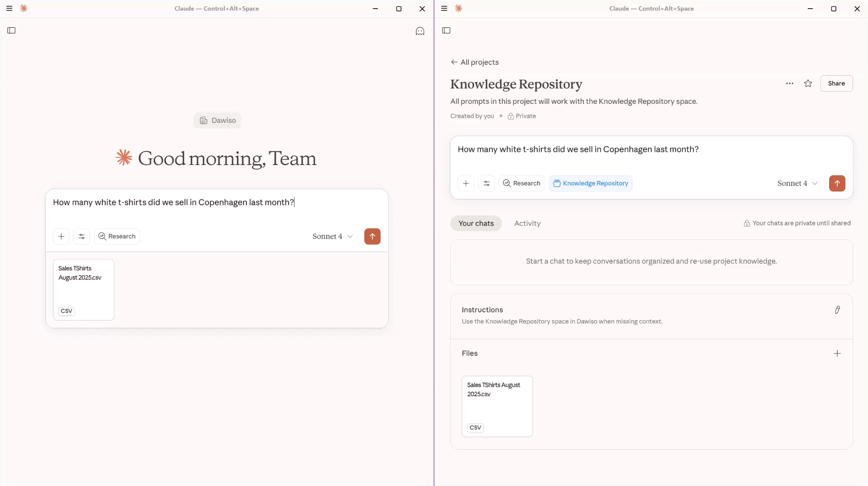Add a file with Files plus icon
Screen dimensions: 868x486
(x=837, y=354)
